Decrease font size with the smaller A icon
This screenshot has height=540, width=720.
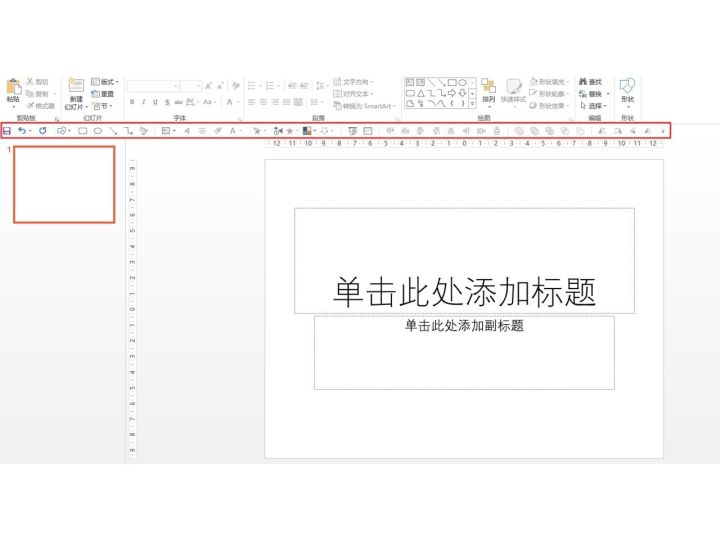(220, 86)
